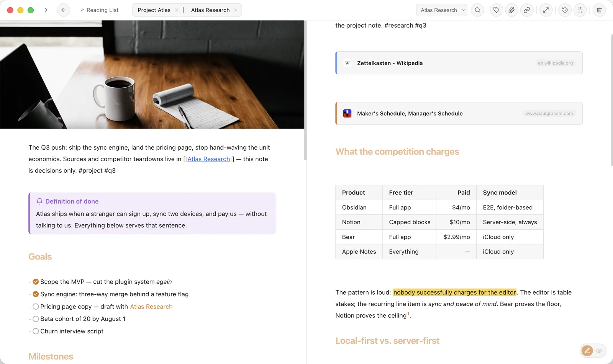Open the tags button in toolbar

click(497, 10)
